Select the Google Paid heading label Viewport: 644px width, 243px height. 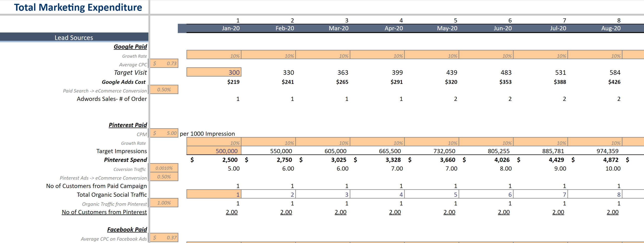click(130, 47)
